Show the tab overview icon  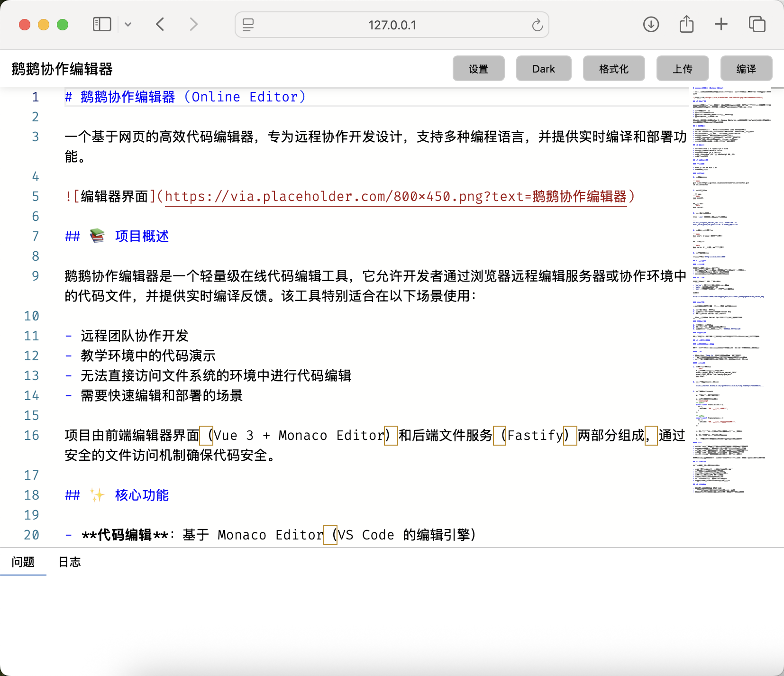coord(757,24)
